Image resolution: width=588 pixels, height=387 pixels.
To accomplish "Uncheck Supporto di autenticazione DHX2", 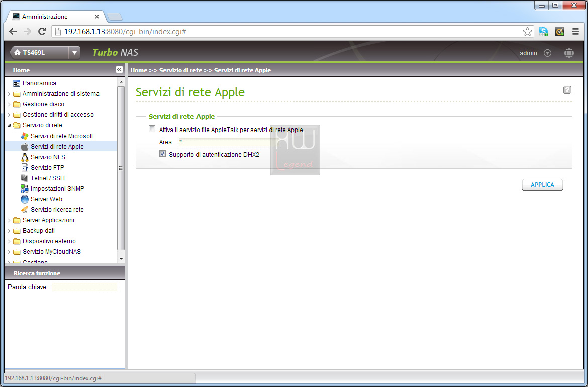I will pyautogui.click(x=162, y=154).
